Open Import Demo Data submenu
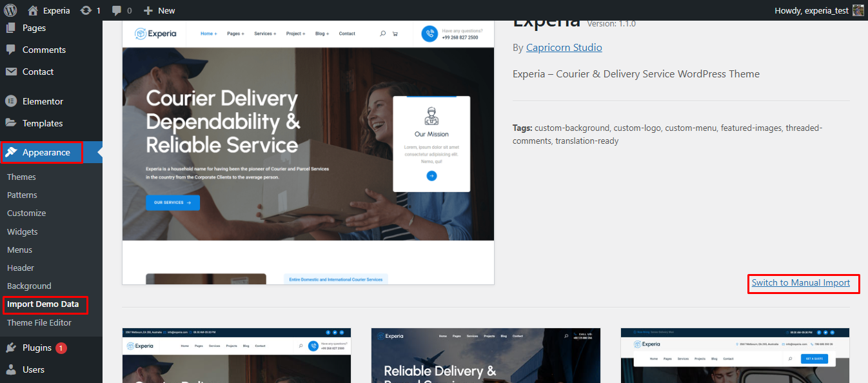This screenshot has width=868, height=383. [43, 304]
